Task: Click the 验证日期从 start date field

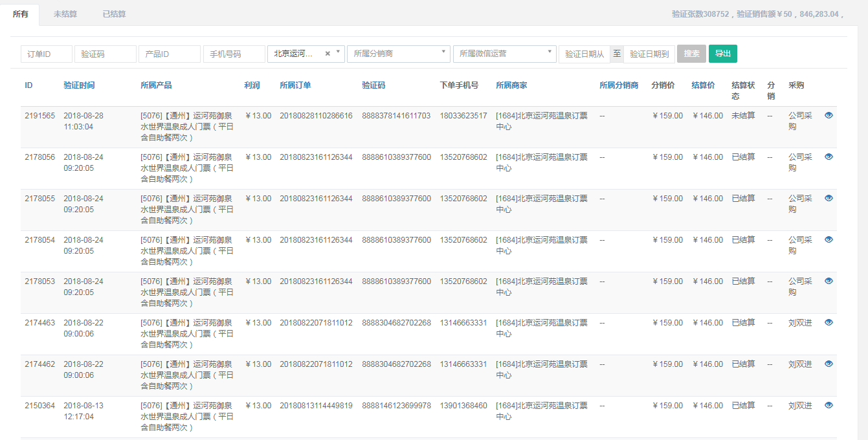Action: (584, 54)
